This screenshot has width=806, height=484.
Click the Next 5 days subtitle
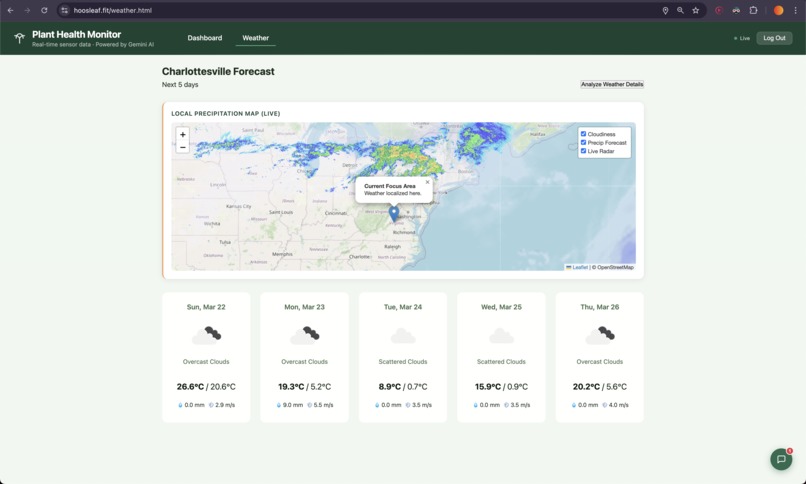(180, 84)
